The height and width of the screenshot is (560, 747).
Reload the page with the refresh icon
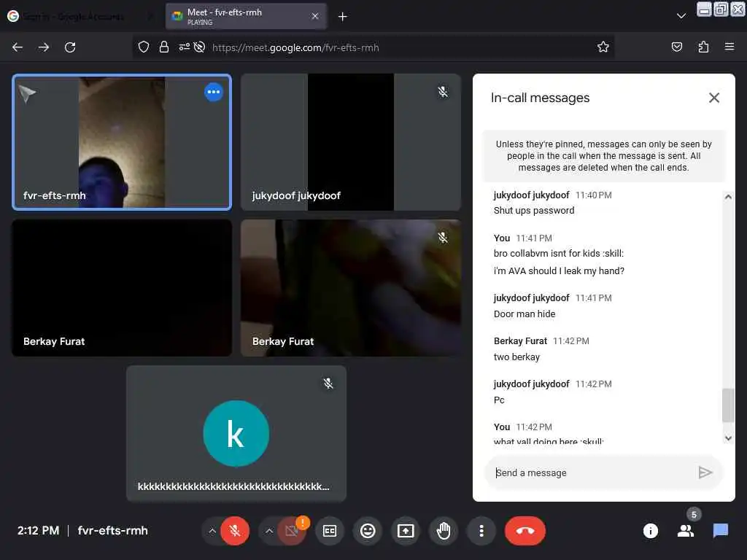(70, 47)
